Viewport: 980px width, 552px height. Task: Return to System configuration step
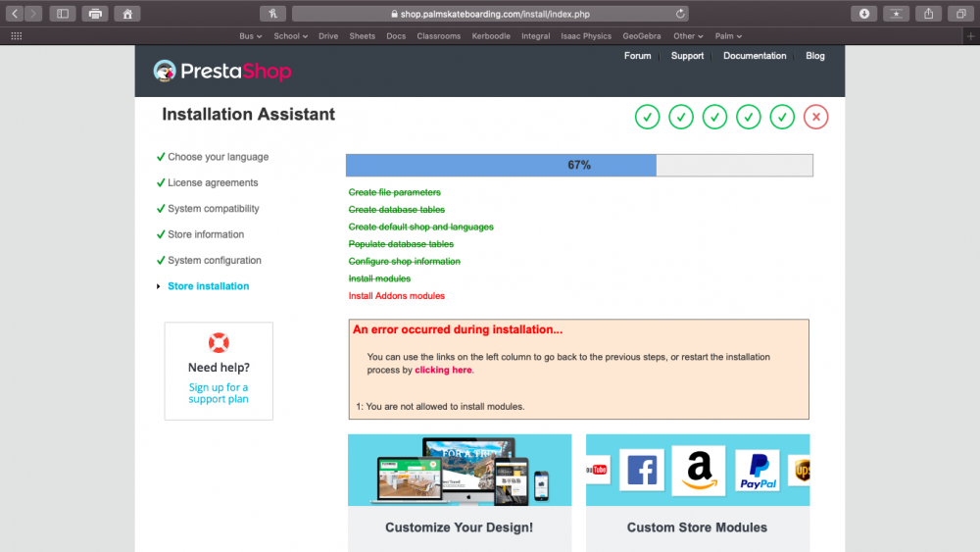(215, 260)
